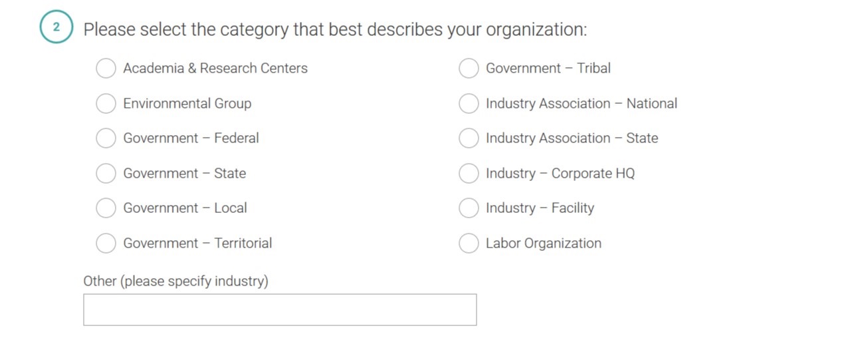Click the Labor Organization label text

coord(543,244)
